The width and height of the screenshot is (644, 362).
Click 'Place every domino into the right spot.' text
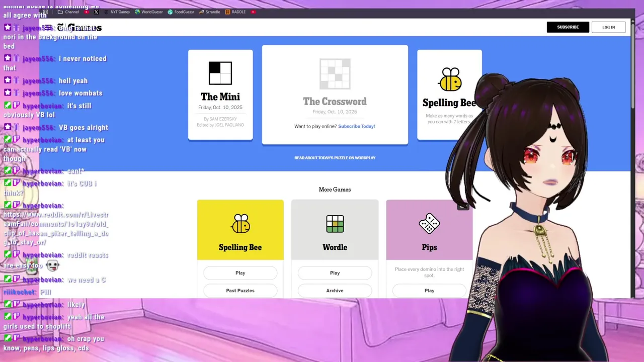tap(429, 273)
